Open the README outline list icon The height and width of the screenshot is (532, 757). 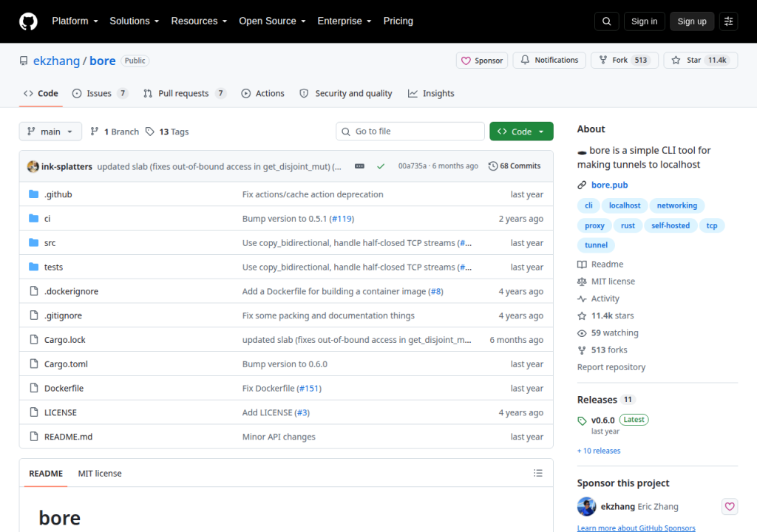(538, 473)
